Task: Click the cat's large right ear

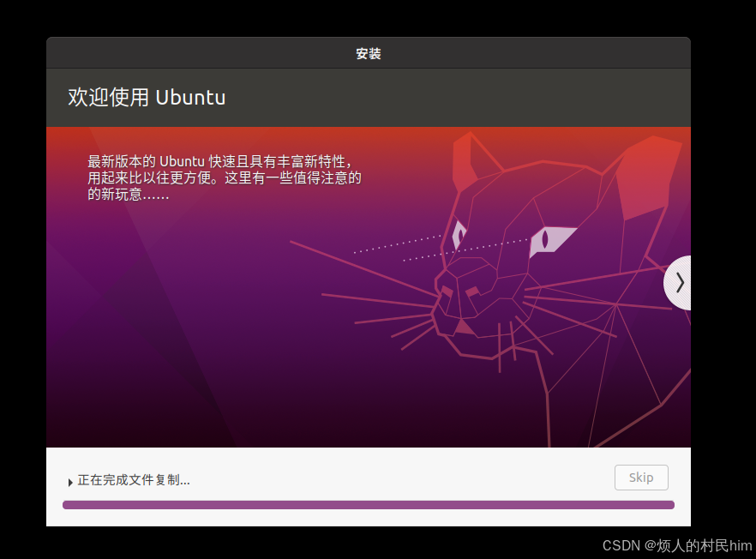Action: (x=645, y=176)
